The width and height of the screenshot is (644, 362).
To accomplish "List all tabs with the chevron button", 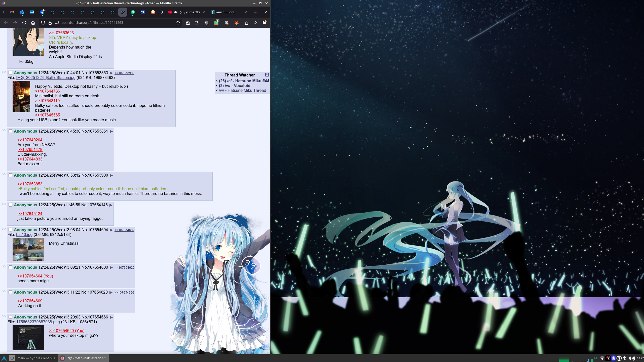I will point(265,12).
